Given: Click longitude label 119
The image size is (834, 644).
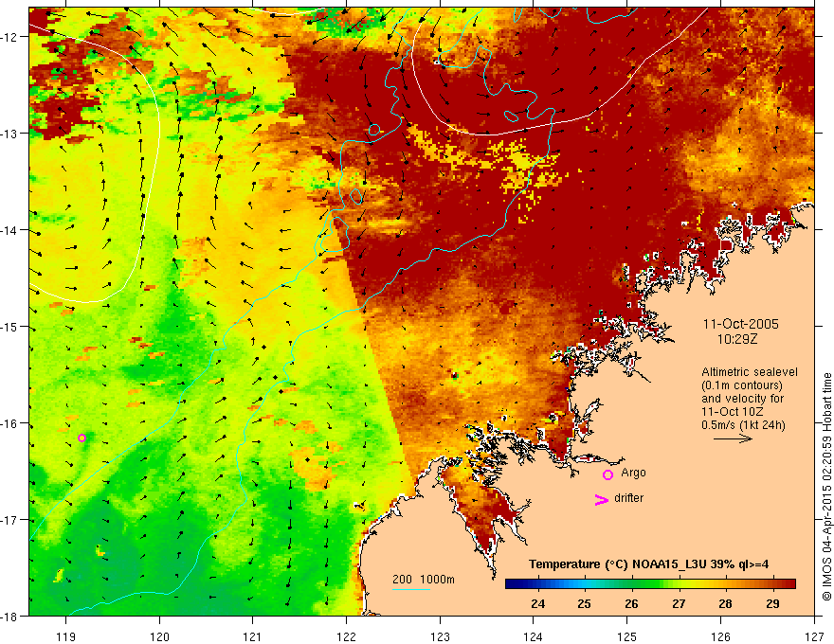Looking at the screenshot, I should pyautogui.click(x=65, y=636).
